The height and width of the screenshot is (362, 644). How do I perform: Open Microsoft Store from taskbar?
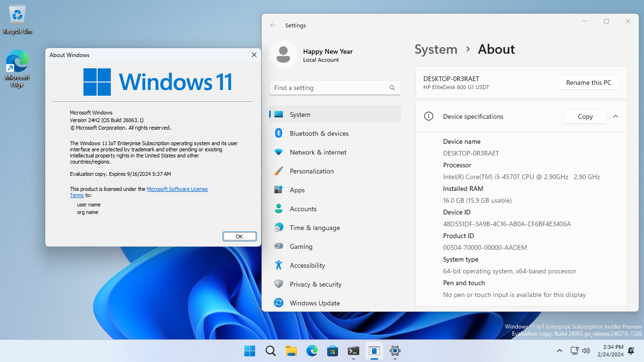pyautogui.click(x=333, y=351)
